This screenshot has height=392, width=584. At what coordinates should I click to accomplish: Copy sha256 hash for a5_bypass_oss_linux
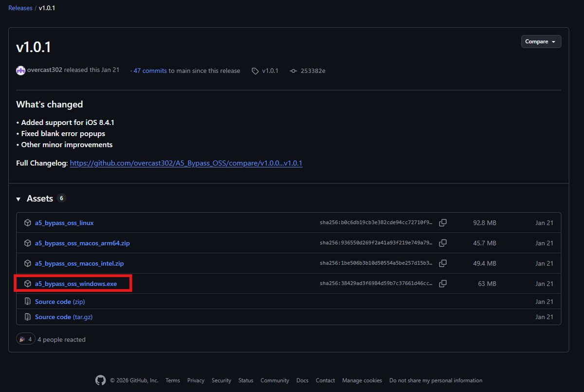point(443,223)
